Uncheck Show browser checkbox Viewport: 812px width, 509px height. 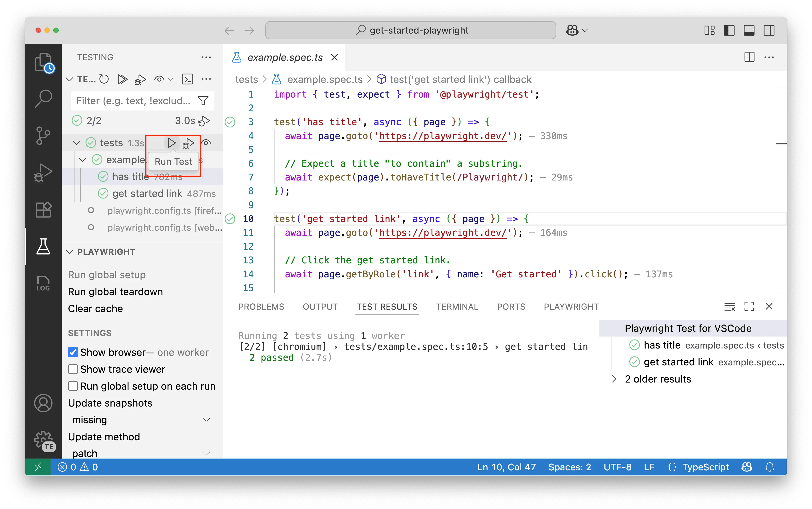[73, 352]
